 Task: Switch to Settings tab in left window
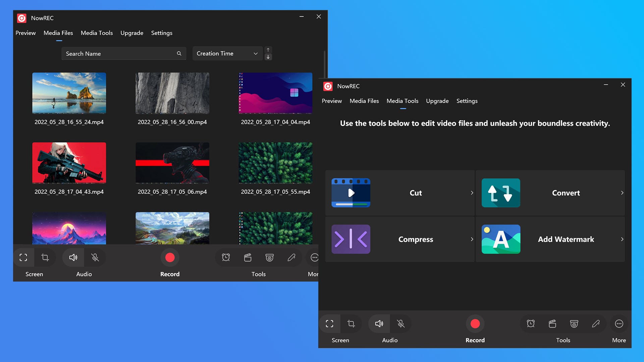click(x=161, y=33)
